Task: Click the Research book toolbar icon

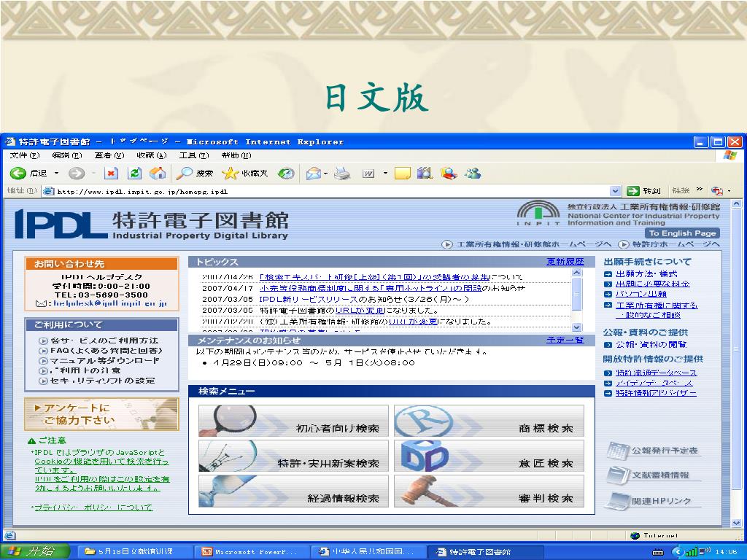Action: click(425, 174)
